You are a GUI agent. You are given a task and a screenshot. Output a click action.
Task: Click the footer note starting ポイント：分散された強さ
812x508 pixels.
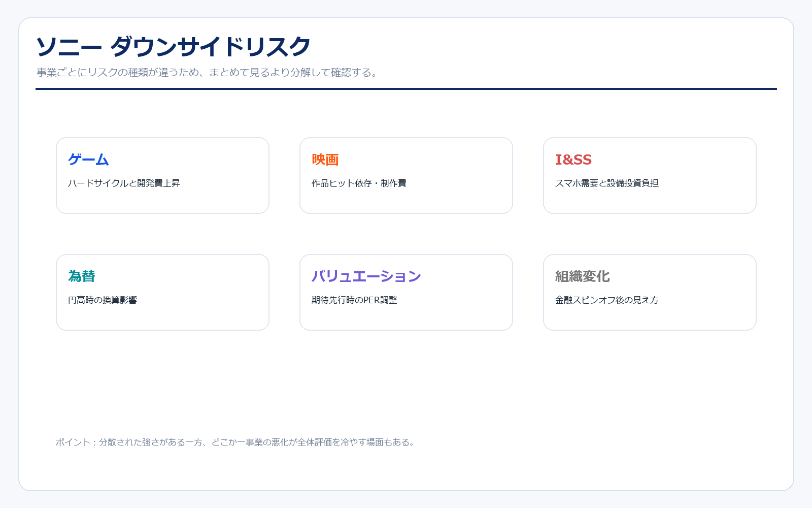click(x=236, y=442)
